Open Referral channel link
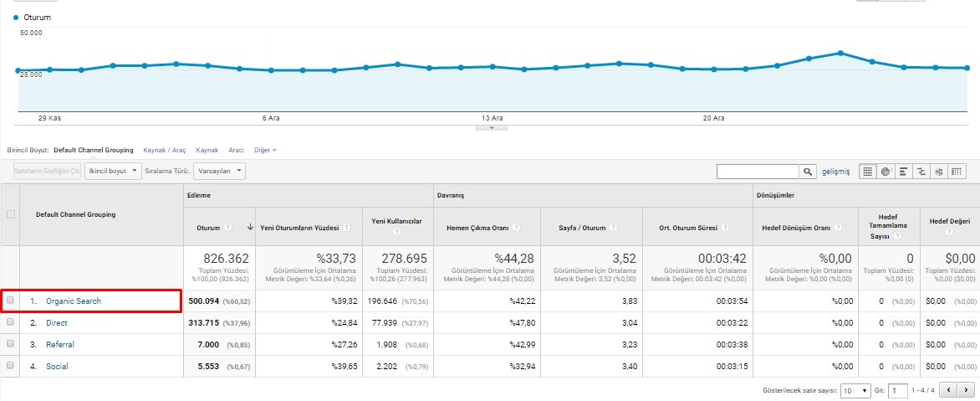The width and height of the screenshot is (980, 401). (x=60, y=345)
